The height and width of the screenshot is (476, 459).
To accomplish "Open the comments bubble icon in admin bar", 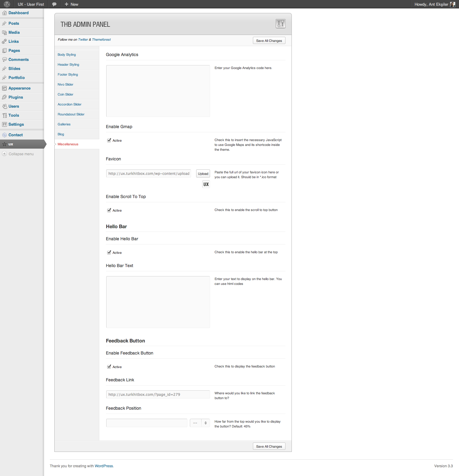I will (54, 4).
